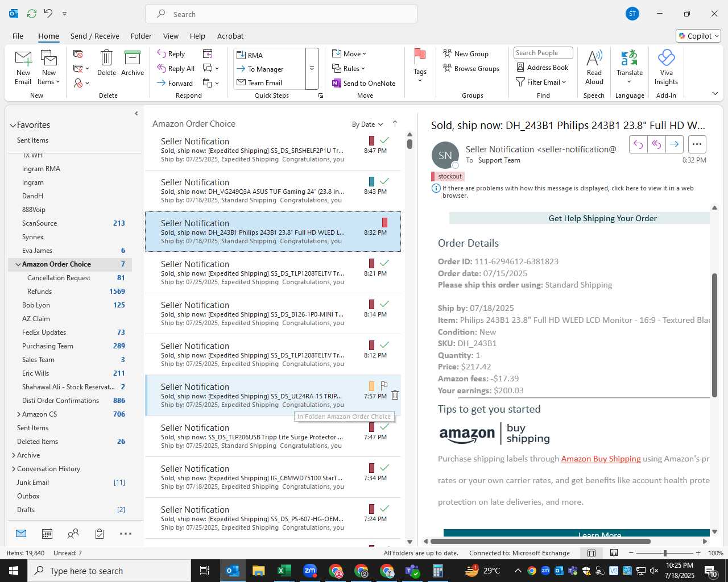Click the zoom slider in status bar
Screen dimensions: 728x582
664,553
